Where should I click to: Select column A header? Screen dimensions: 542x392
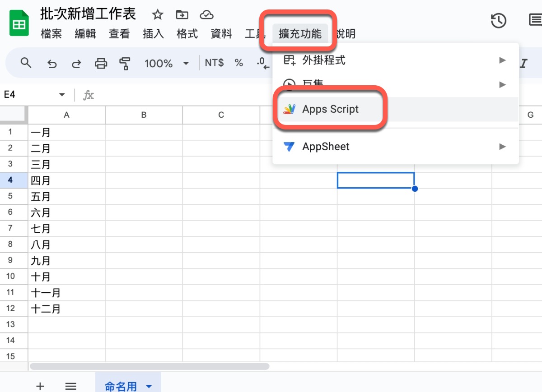point(66,115)
